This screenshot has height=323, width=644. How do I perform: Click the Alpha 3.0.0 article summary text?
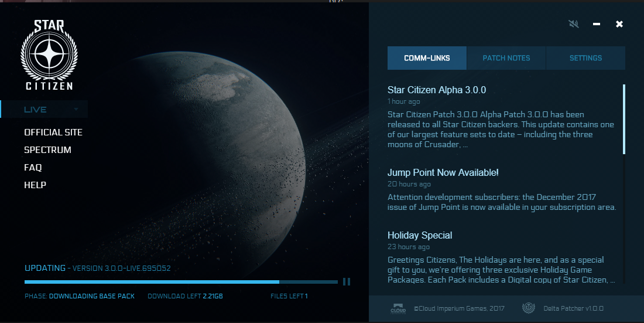click(x=501, y=130)
